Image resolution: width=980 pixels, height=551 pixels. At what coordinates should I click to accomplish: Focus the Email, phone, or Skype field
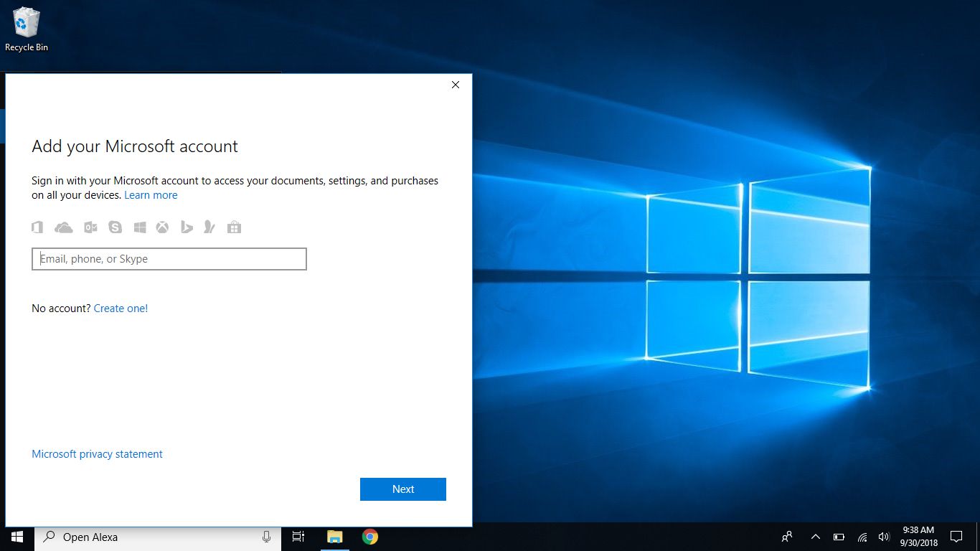point(169,259)
